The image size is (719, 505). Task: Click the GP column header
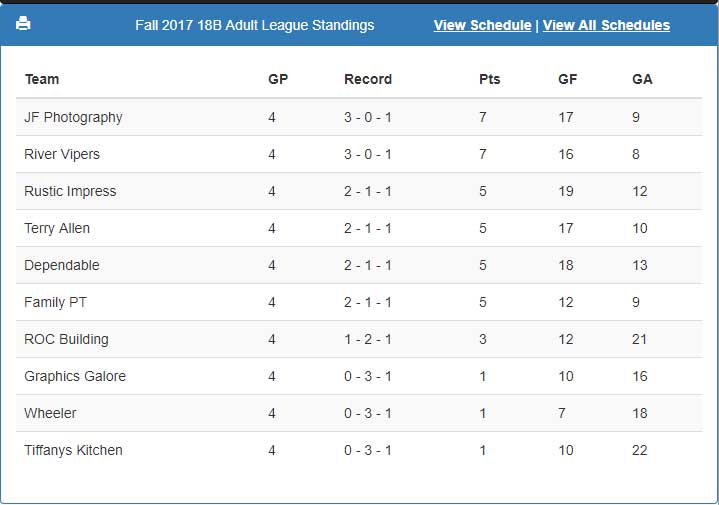(x=278, y=79)
